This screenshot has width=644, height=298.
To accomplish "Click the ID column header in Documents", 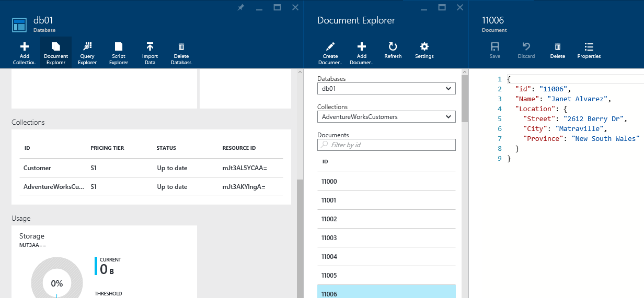I will pos(325,162).
